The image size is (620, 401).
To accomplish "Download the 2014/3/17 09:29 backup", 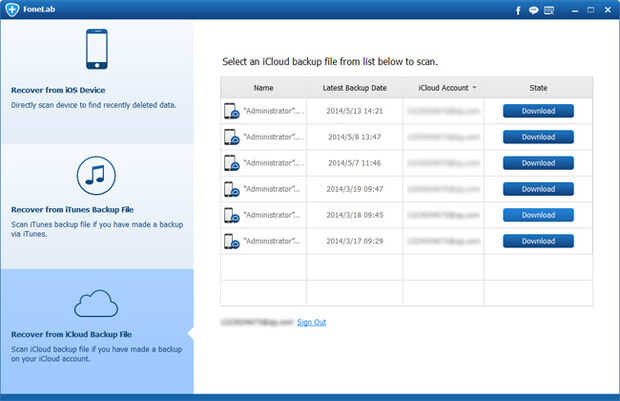I will tap(538, 241).
